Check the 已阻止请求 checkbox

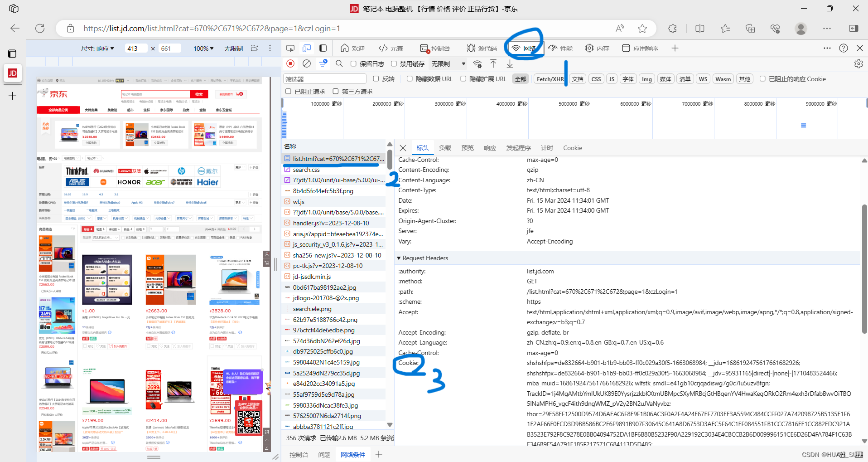pyautogui.click(x=288, y=92)
